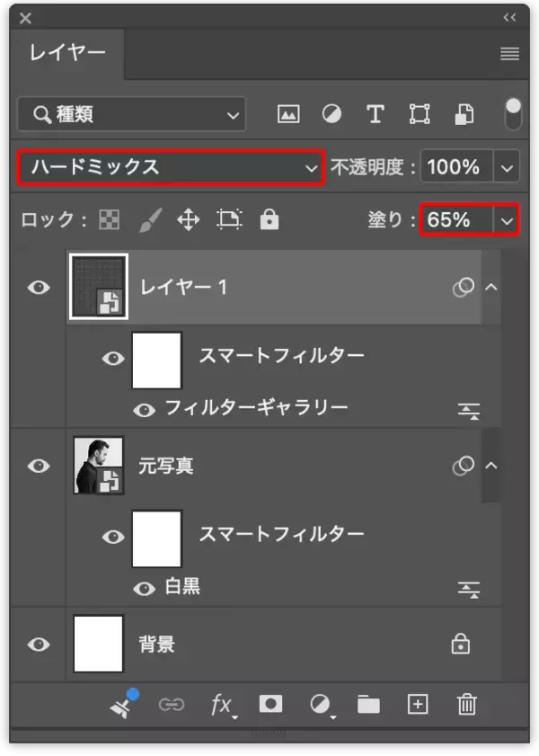539x756 pixels.
Task: Open the 種類 filter type dropdown
Action: 131,114
